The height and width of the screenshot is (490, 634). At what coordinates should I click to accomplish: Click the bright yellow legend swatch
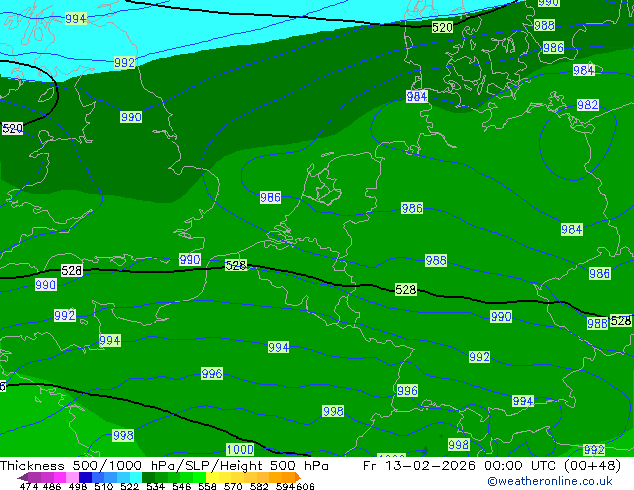click(212, 477)
